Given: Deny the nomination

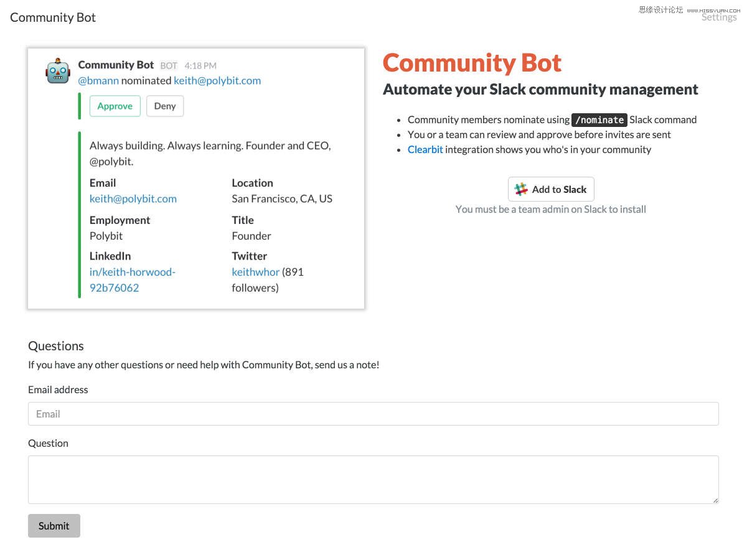Looking at the screenshot, I should [165, 106].
